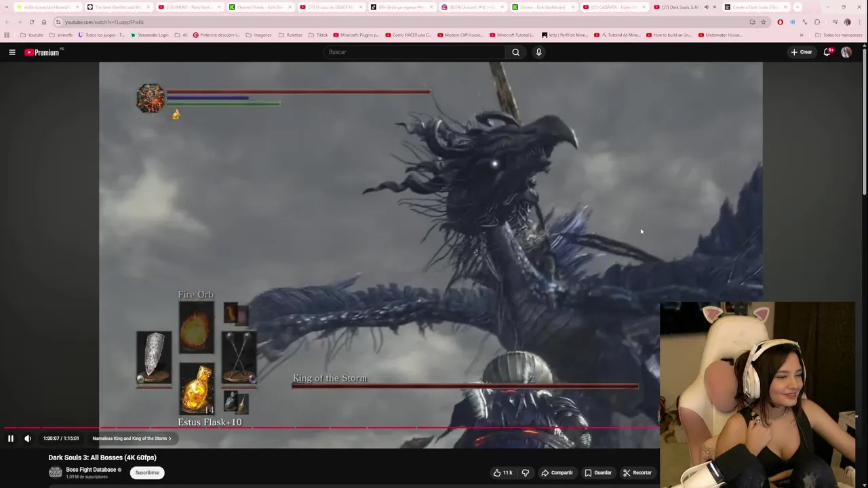This screenshot has height=488, width=868.
Task: Mute the Dark Souls 3 tab audio icon
Action: 706,7
